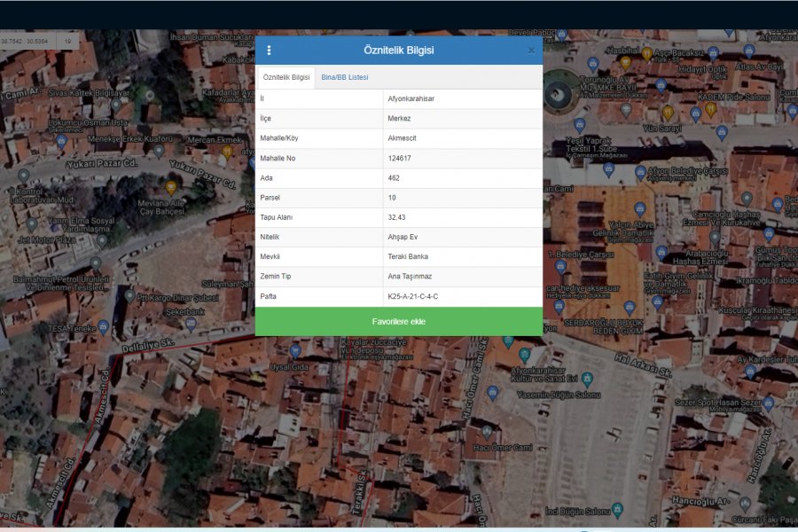Open the three-dot menu in Öznitelik Bilgisi header

(269, 50)
